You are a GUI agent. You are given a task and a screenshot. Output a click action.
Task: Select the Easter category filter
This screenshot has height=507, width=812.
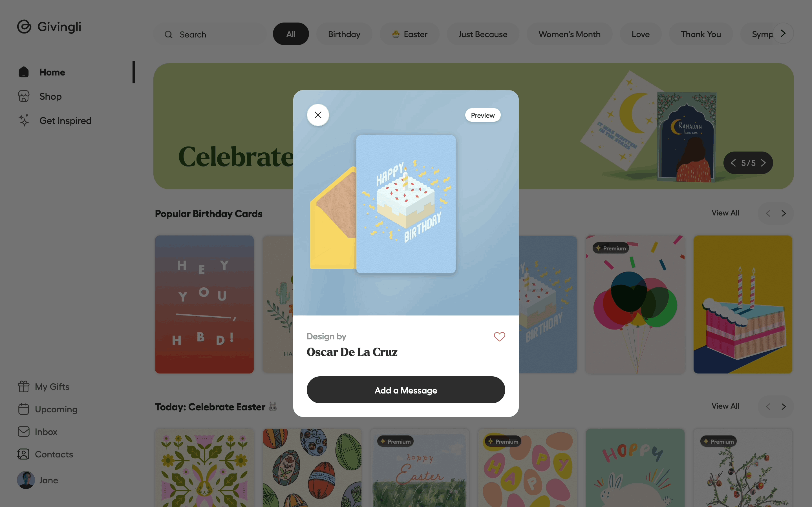[409, 34]
